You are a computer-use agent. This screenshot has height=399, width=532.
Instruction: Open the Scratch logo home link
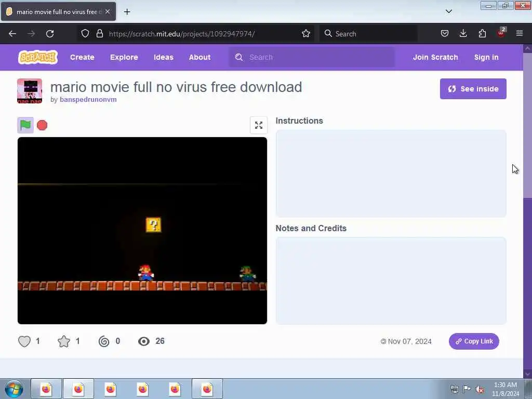tap(37, 57)
